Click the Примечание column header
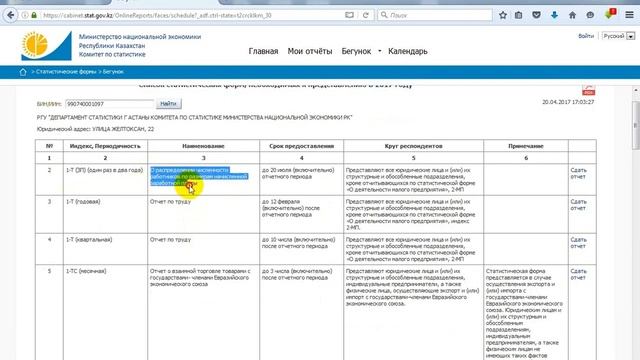640x360 pixels. tap(526, 146)
